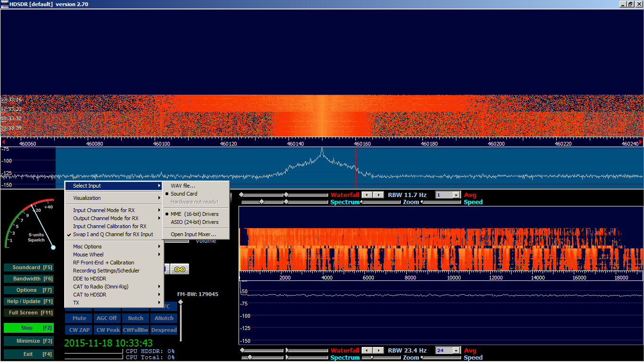Toggle the ANotch button
The width and height of the screenshot is (644, 362).
pos(164,318)
